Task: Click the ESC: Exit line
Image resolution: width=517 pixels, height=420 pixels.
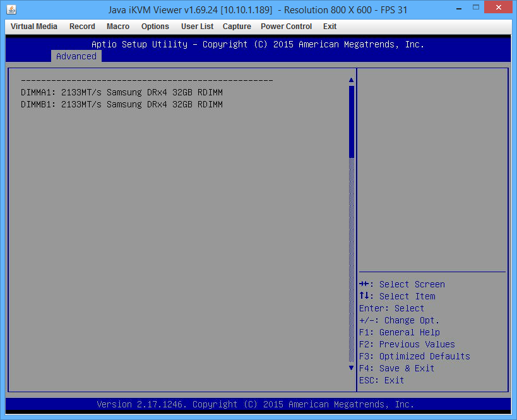Action: tap(381, 380)
